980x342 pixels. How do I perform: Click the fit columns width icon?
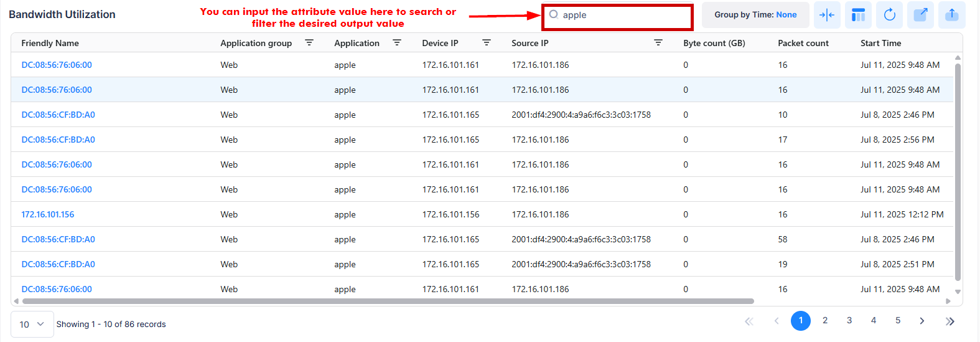(x=827, y=15)
